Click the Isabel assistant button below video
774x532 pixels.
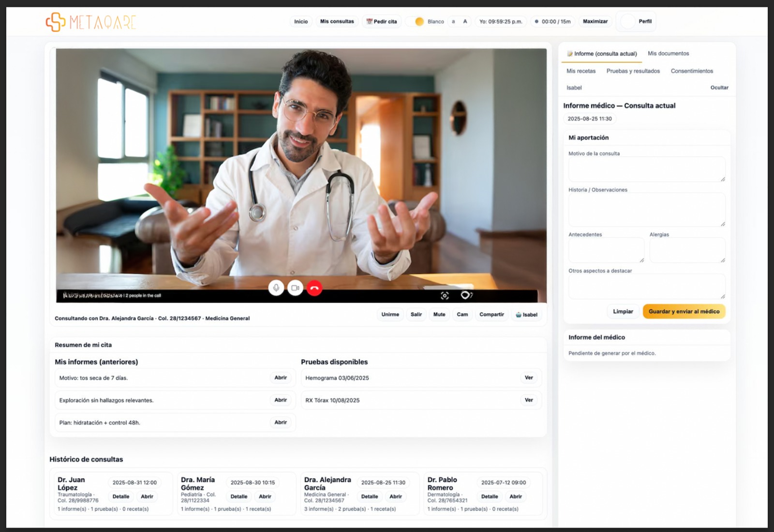tap(526, 315)
